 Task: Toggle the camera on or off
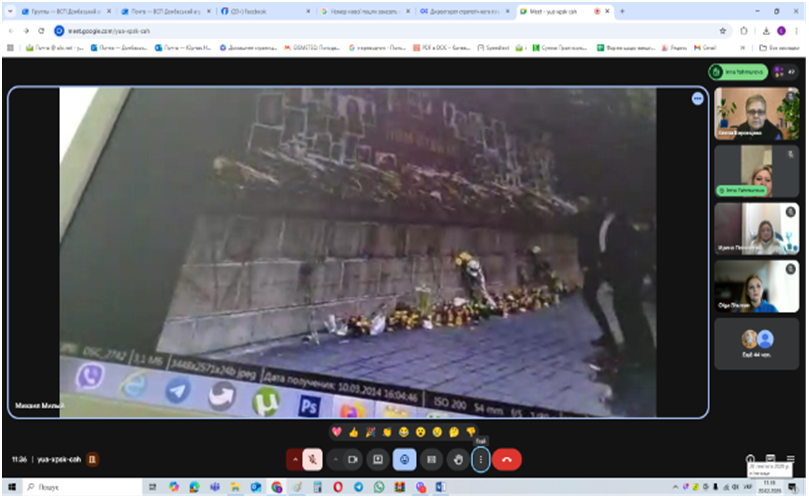pyautogui.click(x=352, y=459)
